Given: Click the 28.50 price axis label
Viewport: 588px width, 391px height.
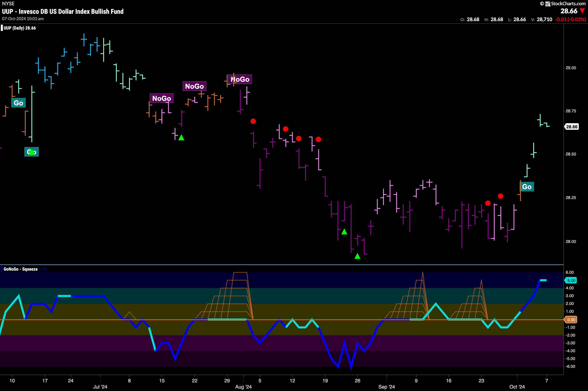Looking at the screenshot, I should pyautogui.click(x=571, y=154).
